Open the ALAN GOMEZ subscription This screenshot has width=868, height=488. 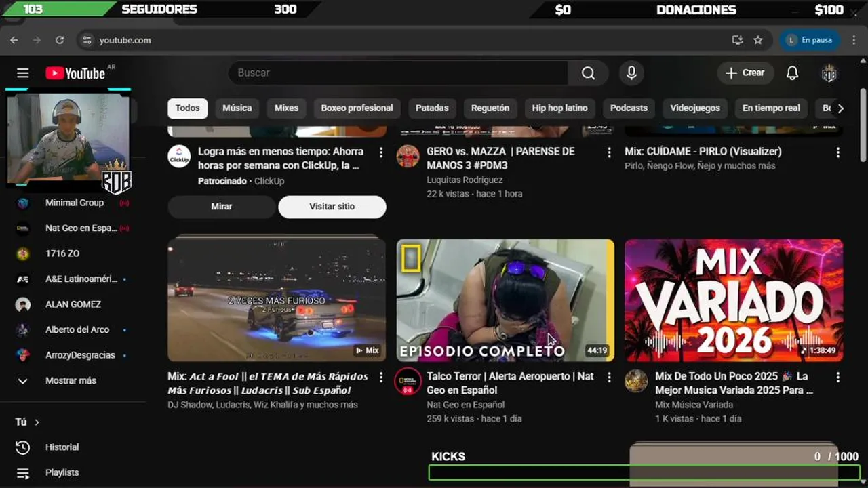[x=73, y=304]
